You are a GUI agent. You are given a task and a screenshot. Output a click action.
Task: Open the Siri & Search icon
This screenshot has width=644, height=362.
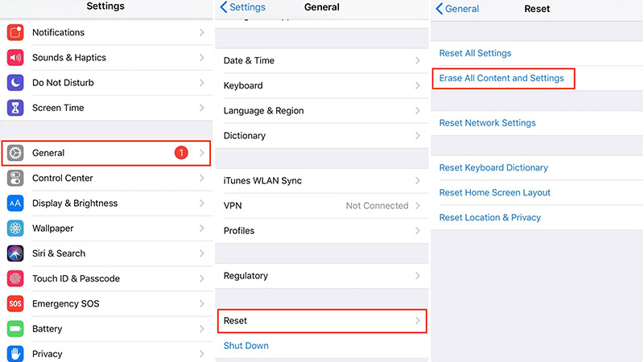pos(15,253)
